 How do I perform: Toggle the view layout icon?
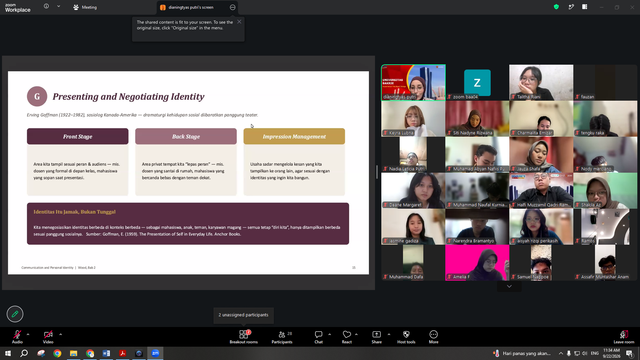[584, 7]
